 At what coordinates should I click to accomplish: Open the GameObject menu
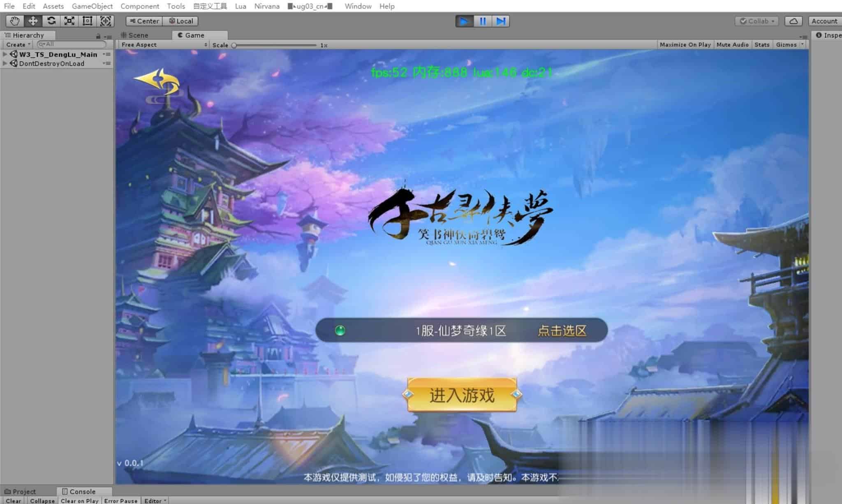[x=92, y=6]
